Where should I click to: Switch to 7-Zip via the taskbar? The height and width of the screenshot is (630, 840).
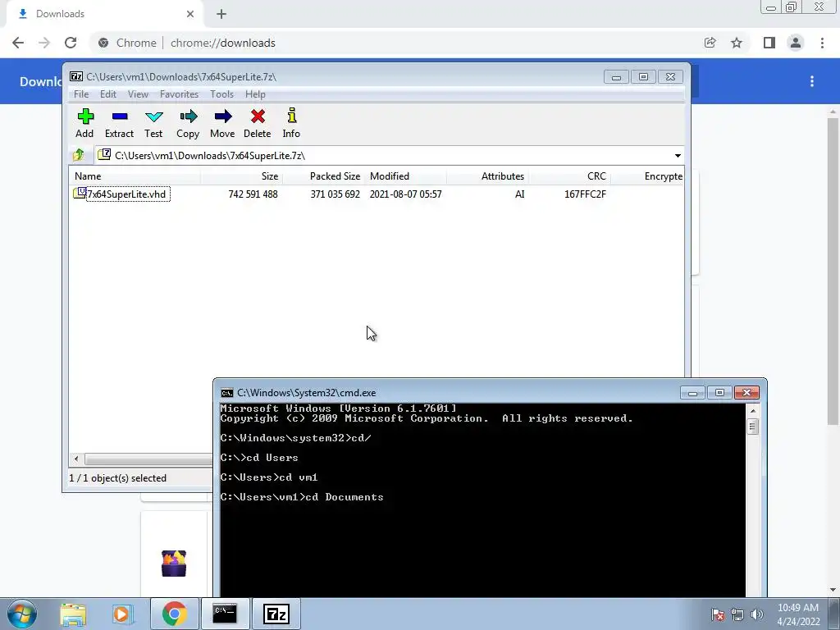click(x=276, y=614)
